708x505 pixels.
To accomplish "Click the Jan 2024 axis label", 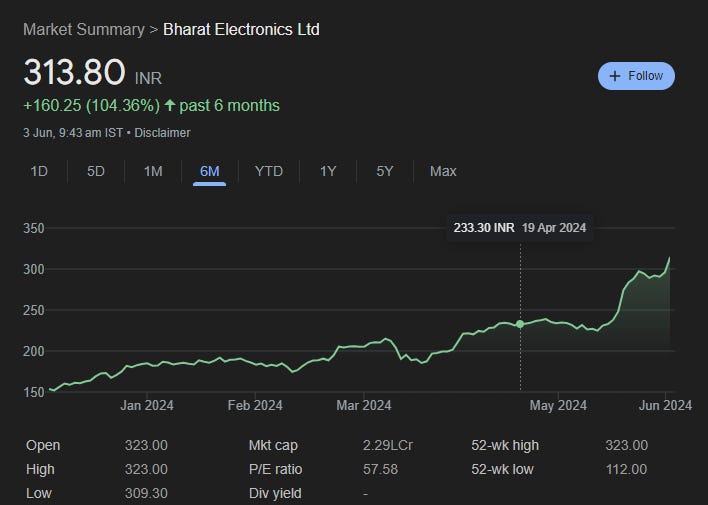I will 147,405.
